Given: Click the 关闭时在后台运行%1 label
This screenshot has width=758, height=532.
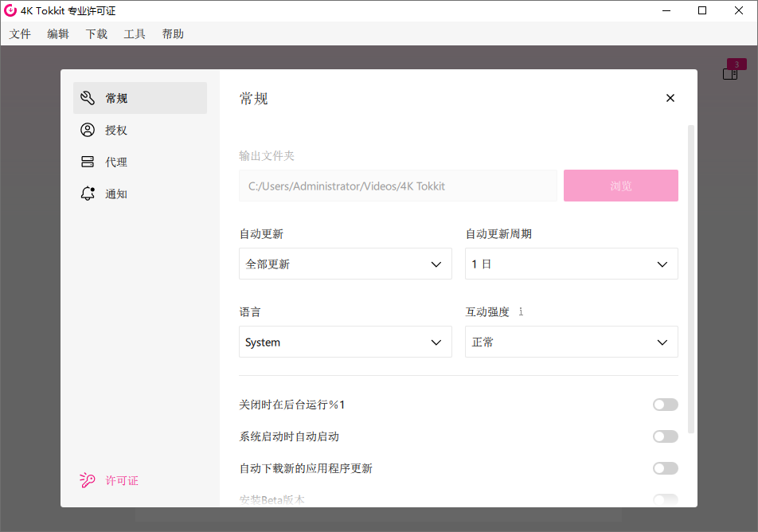Looking at the screenshot, I should coord(292,405).
